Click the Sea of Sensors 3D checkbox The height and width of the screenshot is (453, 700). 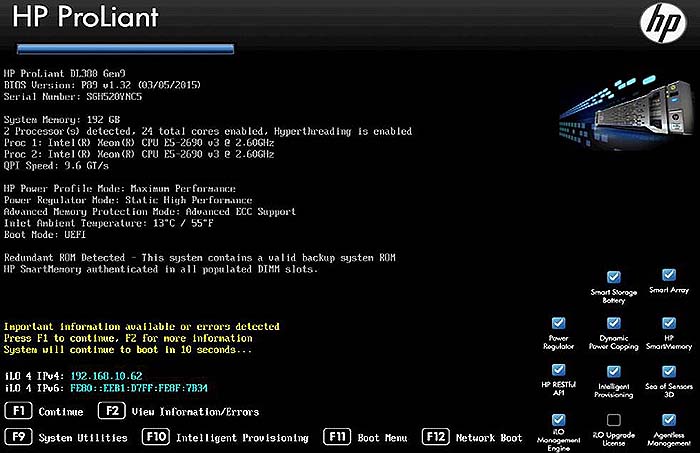[669, 371]
